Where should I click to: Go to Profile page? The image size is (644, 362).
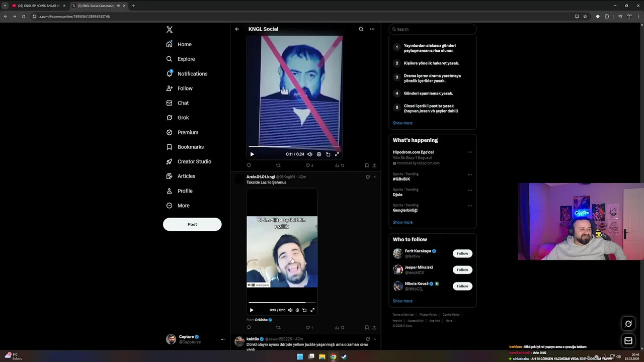coord(180,191)
